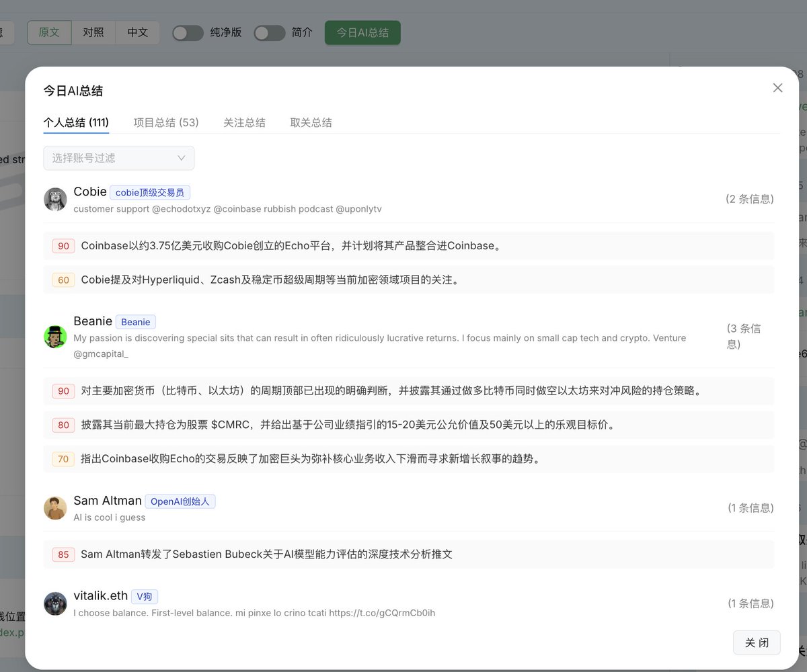The width and height of the screenshot is (807, 672).
Task: Click Sam Altman's (1 条信息) count
Action: (x=751, y=508)
